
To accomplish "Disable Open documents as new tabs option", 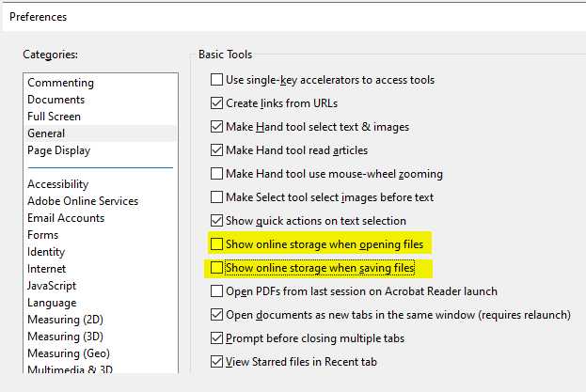I will click(217, 315).
